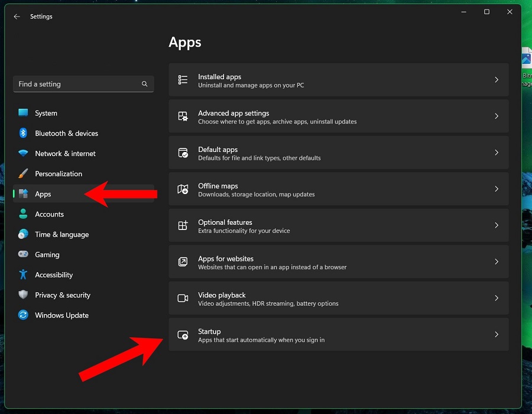Click the Default apps icon
532x414 pixels.
coord(183,153)
